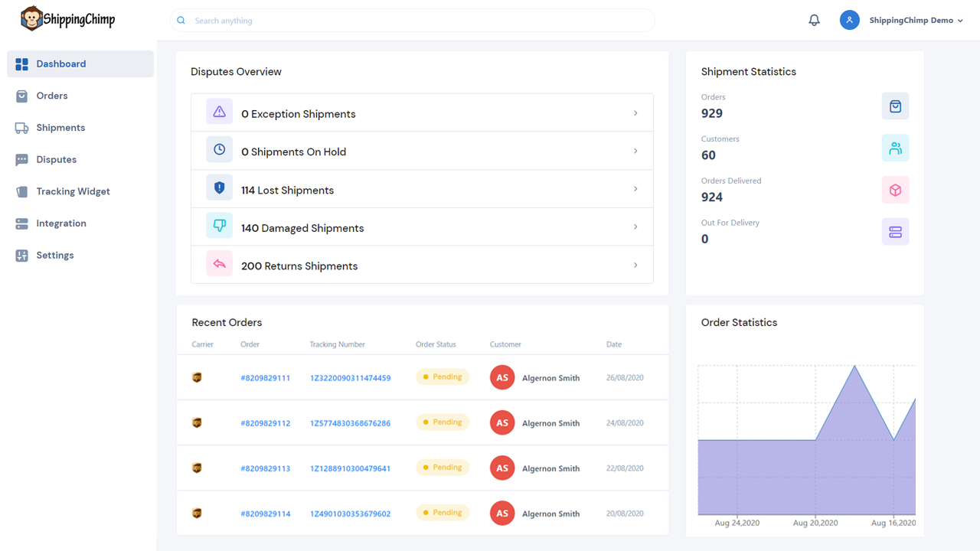The image size is (980, 551).
Task: Click the Orders count 929
Action: click(712, 113)
